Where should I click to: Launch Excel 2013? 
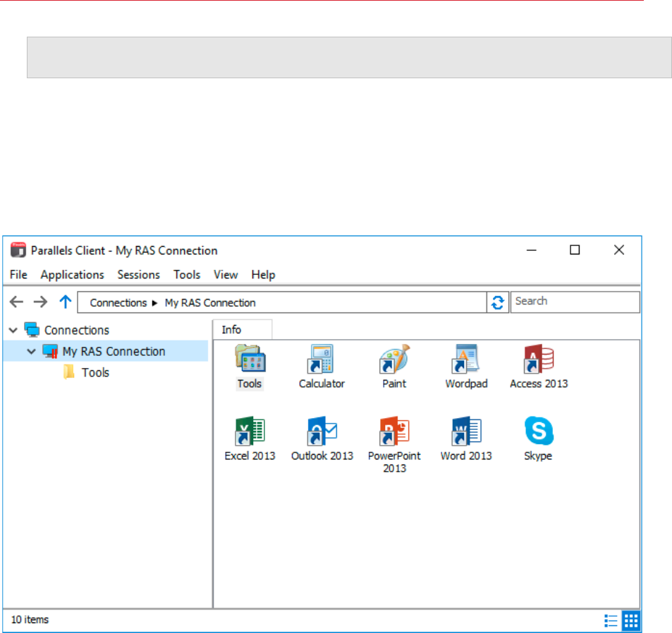pyautogui.click(x=250, y=431)
